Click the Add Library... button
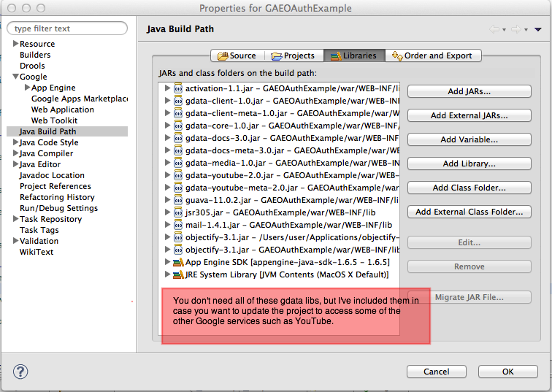 tap(469, 164)
